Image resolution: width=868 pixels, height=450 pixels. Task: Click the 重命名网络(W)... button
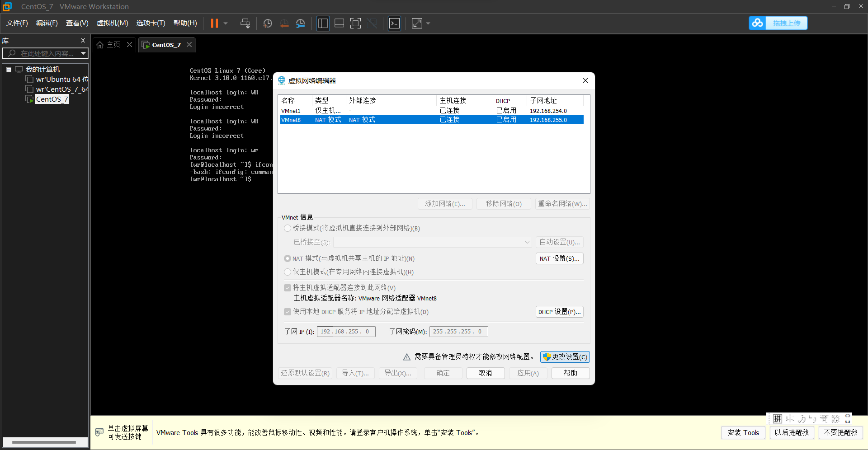(x=562, y=204)
